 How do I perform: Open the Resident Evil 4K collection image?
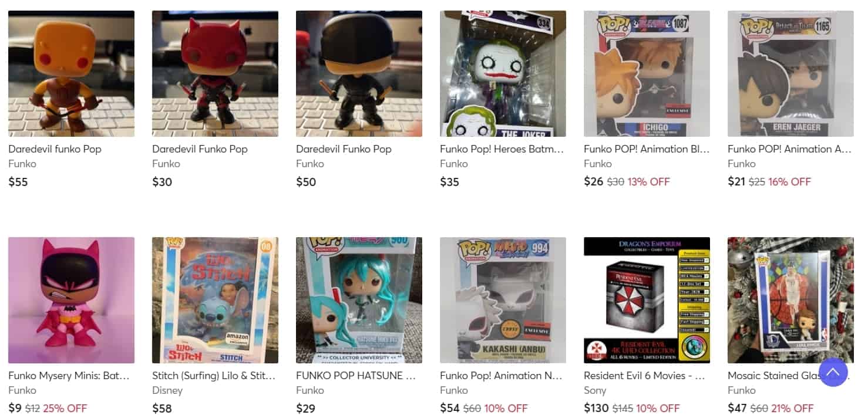(647, 300)
